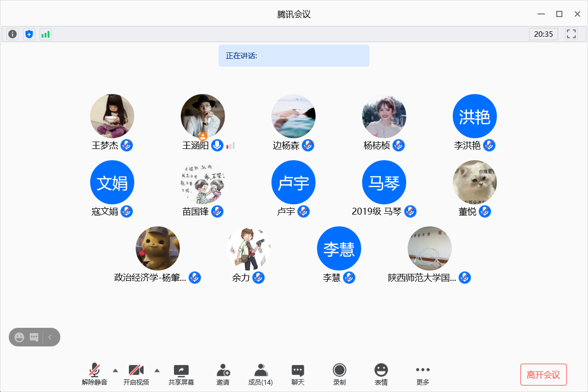This screenshot has height=392, width=588.
Task: Open the 成员(14) members list
Action: pos(261,374)
